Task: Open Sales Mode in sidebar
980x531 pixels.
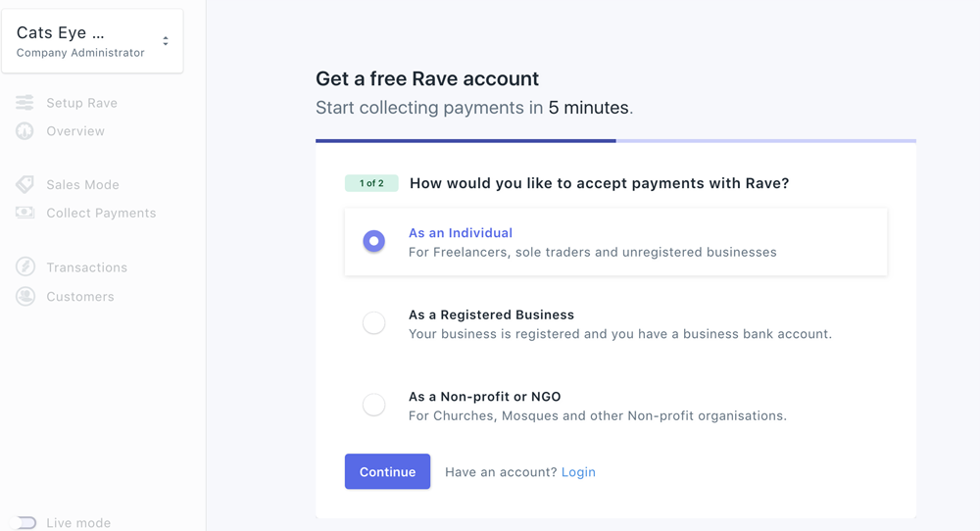Action: [x=82, y=185]
